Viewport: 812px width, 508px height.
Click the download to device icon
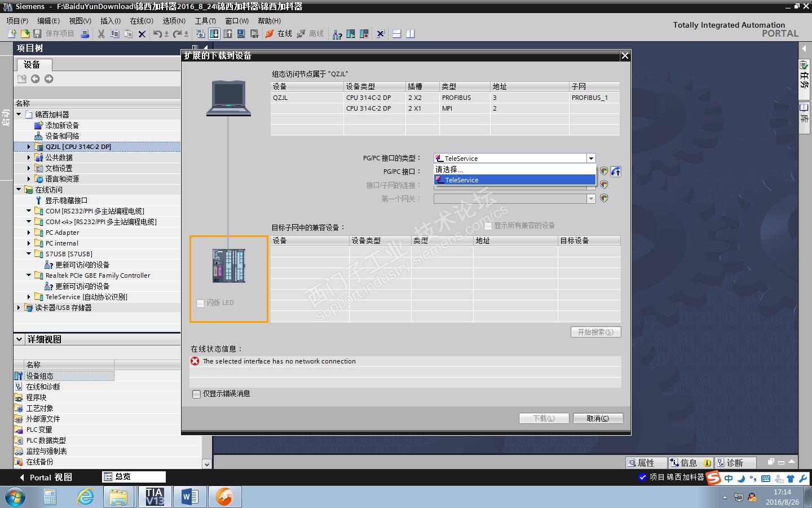(214, 34)
